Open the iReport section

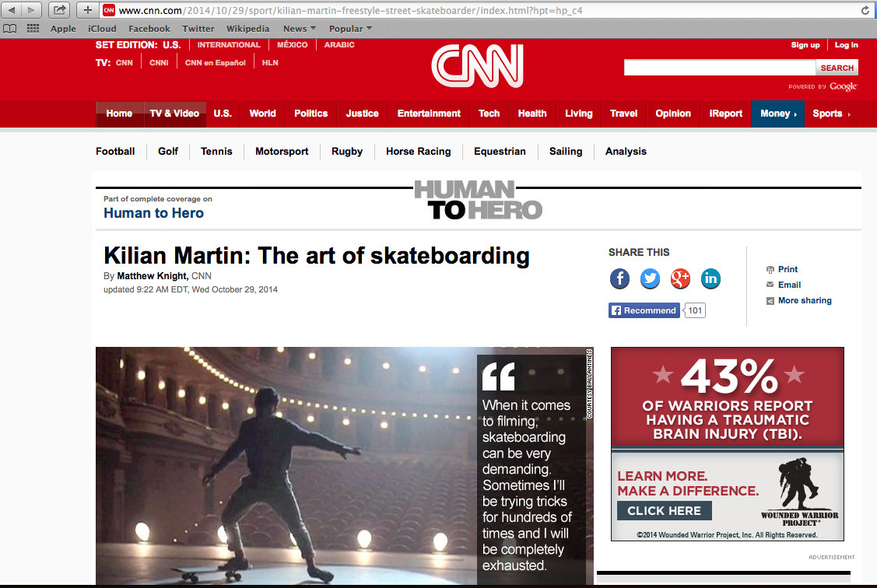[x=725, y=114]
